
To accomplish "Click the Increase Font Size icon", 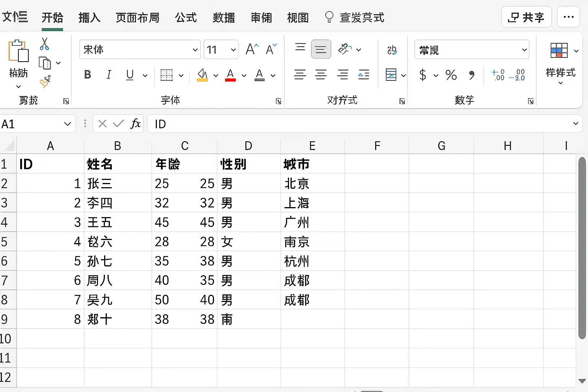I will pos(252,49).
